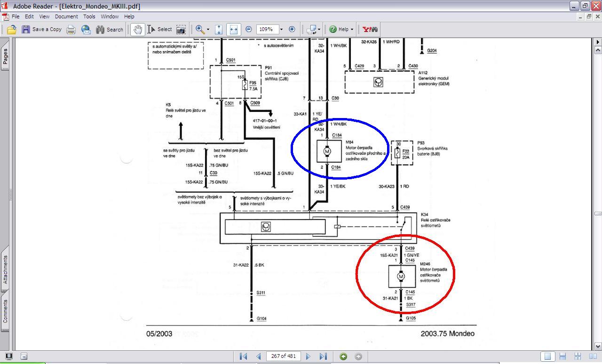Print the document using printer icon

coord(71,29)
